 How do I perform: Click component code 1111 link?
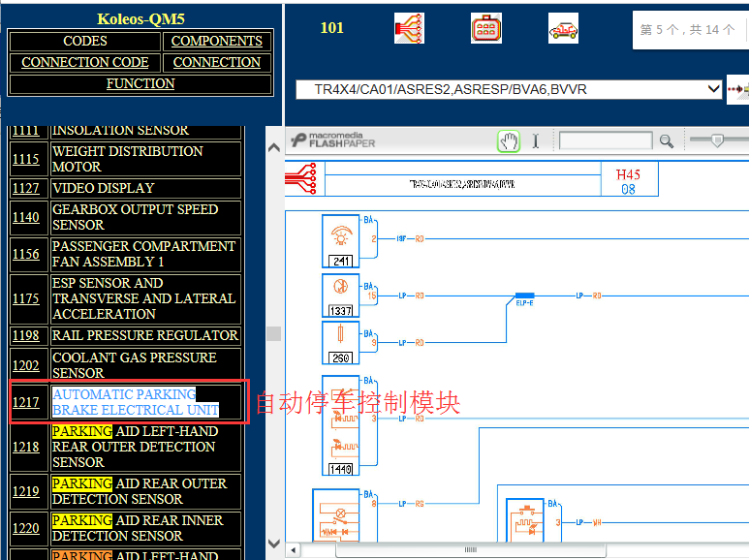[x=26, y=131]
